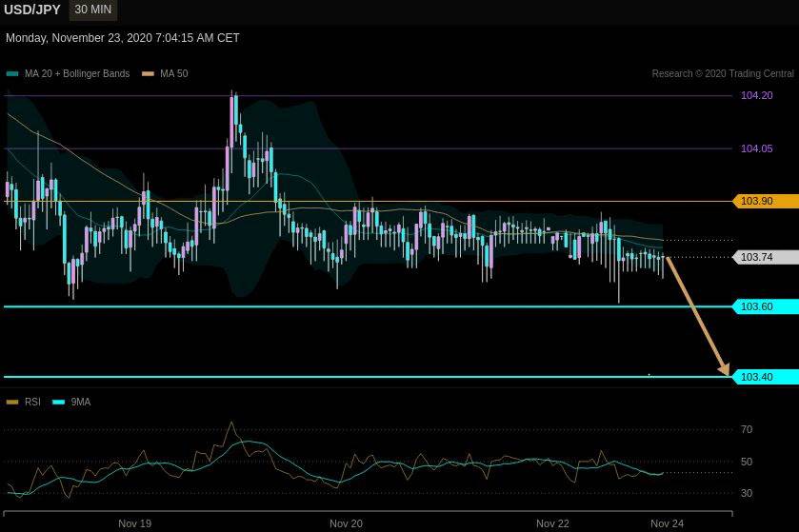Click the 9MA legend label
The image size is (799, 532).
pyautogui.click(x=81, y=403)
